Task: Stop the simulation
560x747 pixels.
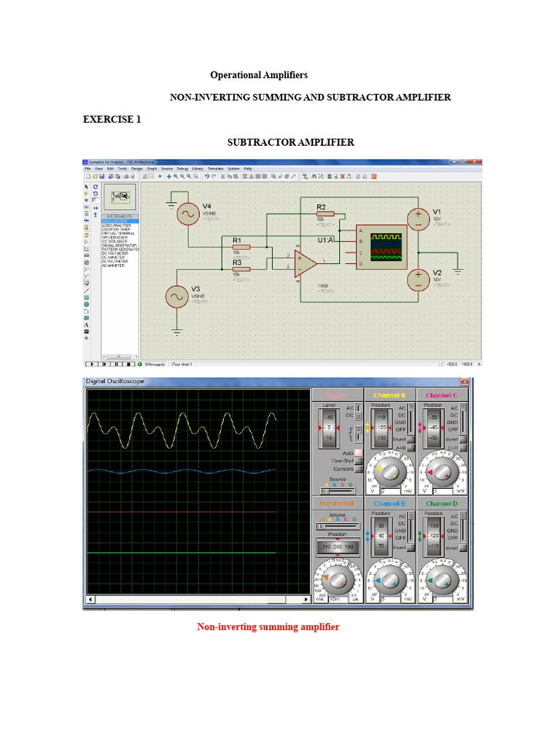Action: (x=128, y=365)
